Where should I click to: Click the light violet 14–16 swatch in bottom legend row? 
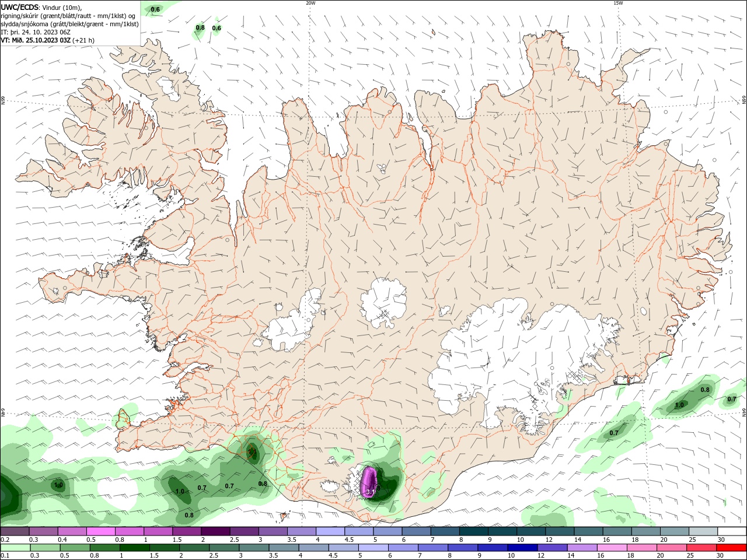point(582,548)
